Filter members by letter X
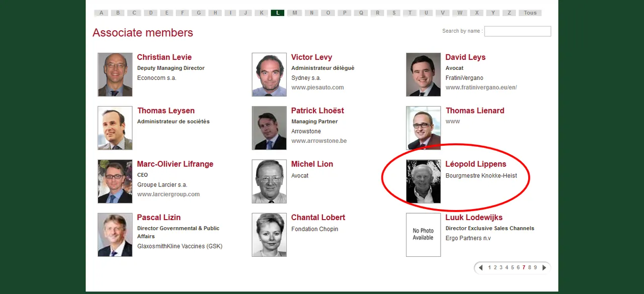The image size is (644, 294). point(476,13)
